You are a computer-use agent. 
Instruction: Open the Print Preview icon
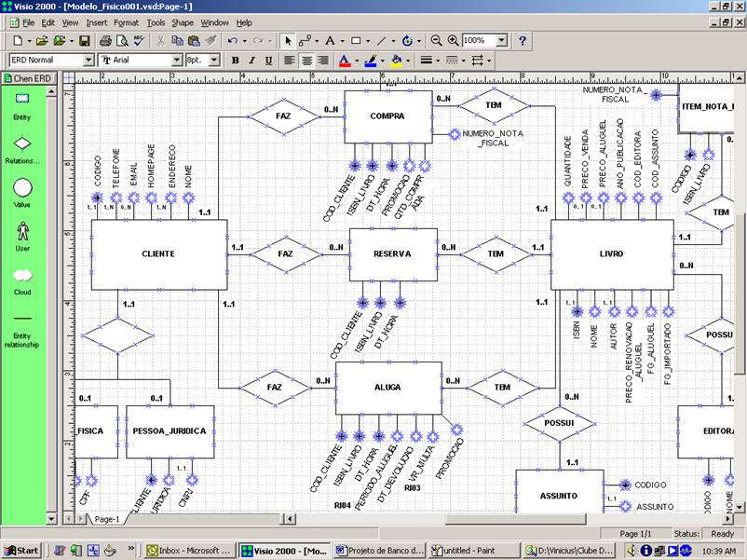[122, 41]
